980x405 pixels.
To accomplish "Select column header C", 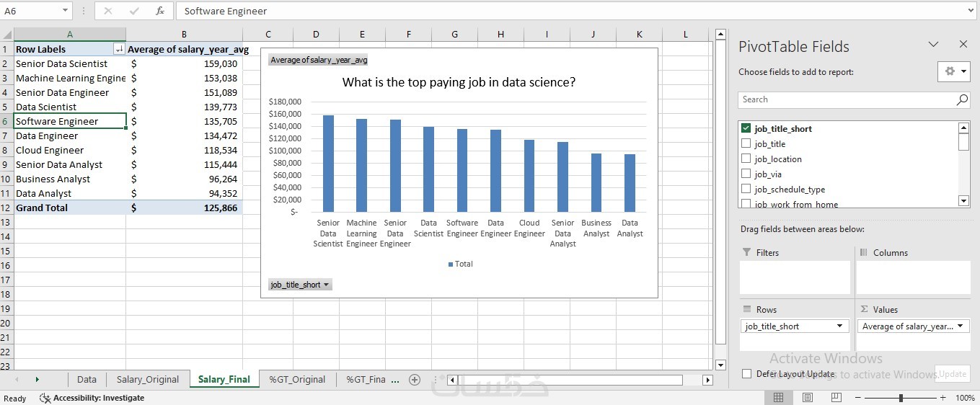I will (268, 34).
